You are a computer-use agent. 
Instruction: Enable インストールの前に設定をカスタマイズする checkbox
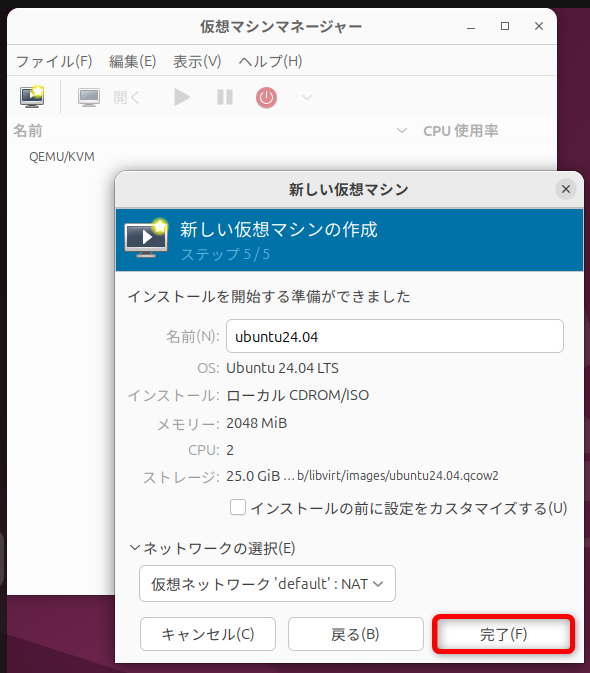coord(238,507)
